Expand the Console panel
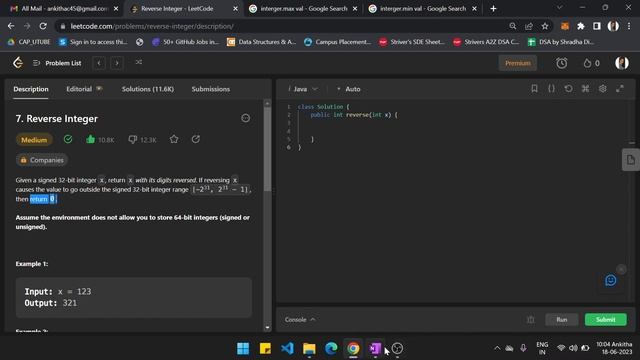Image resolution: width=640 pixels, height=360 pixels. [300, 320]
